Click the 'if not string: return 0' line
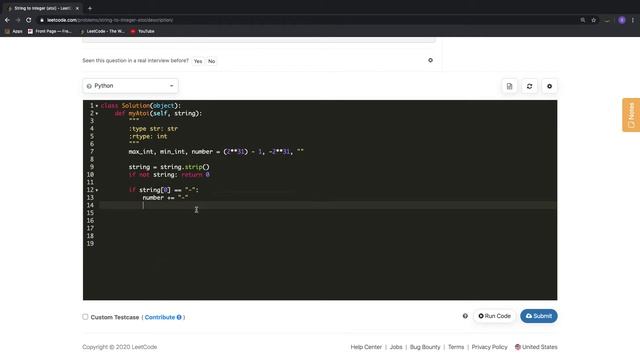The width and height of the screenshot is (640, 360). (x=169, y=175)
